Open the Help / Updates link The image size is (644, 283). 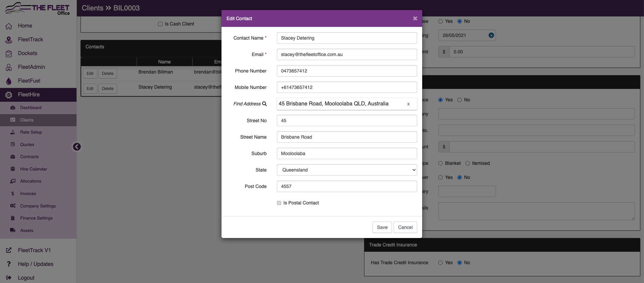click(x=36, y=264)
